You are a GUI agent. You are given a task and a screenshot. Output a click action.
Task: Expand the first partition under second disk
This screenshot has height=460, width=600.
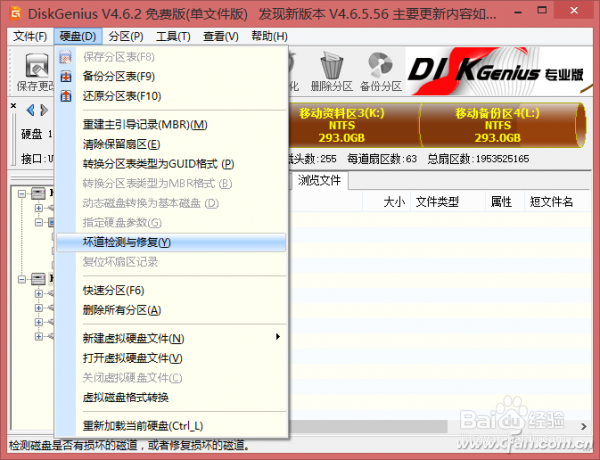38,294
